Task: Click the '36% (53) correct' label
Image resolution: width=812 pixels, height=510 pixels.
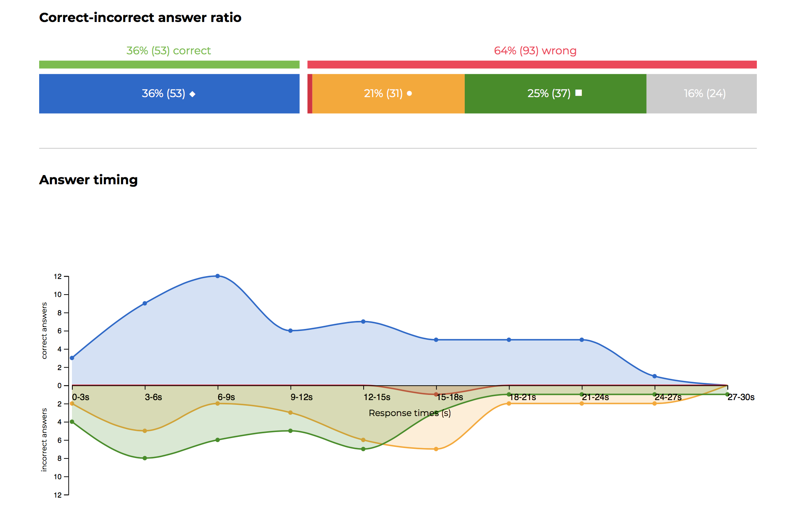Action: tap(168, 51)
